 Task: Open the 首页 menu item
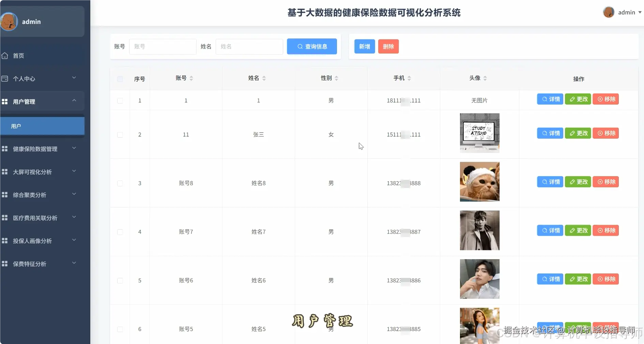click(x=19, y=56)
